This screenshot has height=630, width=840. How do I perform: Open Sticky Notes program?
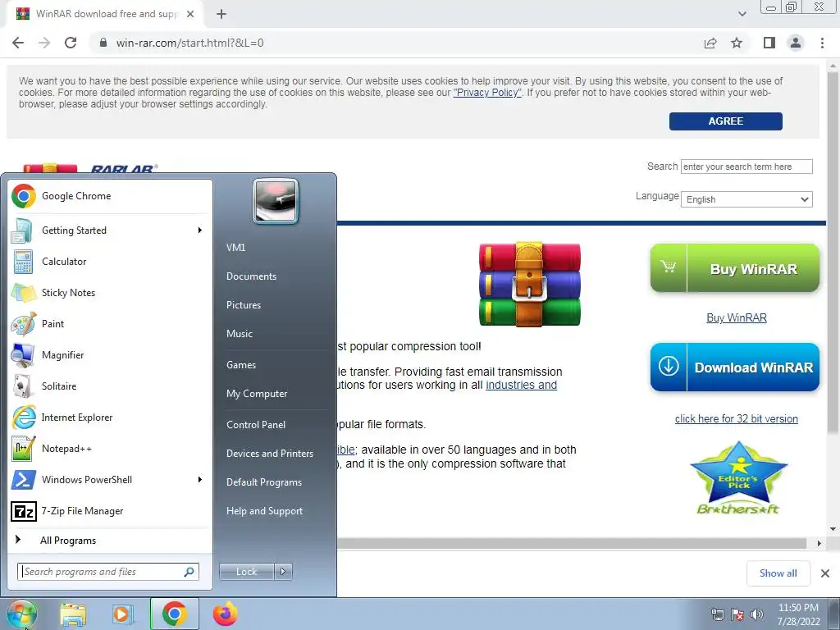point(110,293)
